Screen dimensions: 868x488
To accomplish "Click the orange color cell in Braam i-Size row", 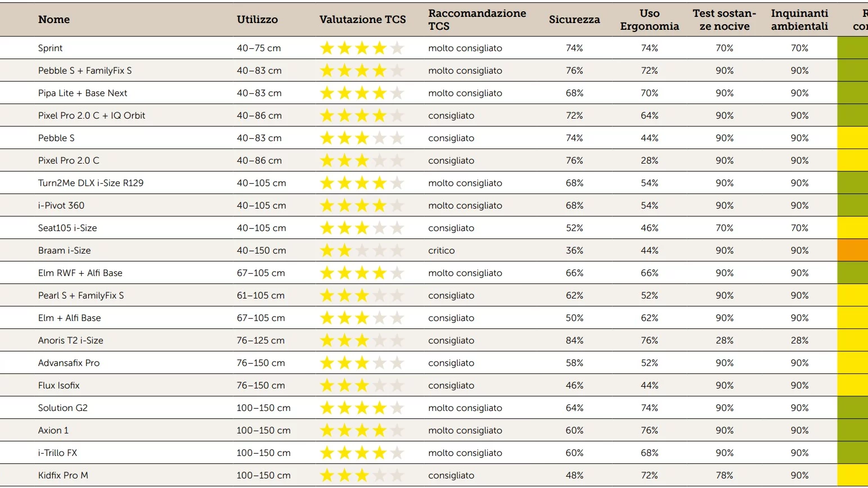I will click(x=852, y=250).
